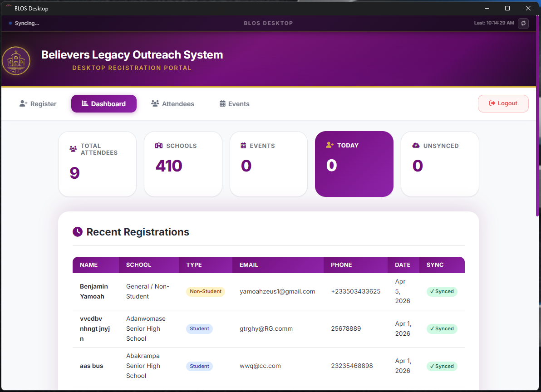Click the NAME column header

coord(89,265)
